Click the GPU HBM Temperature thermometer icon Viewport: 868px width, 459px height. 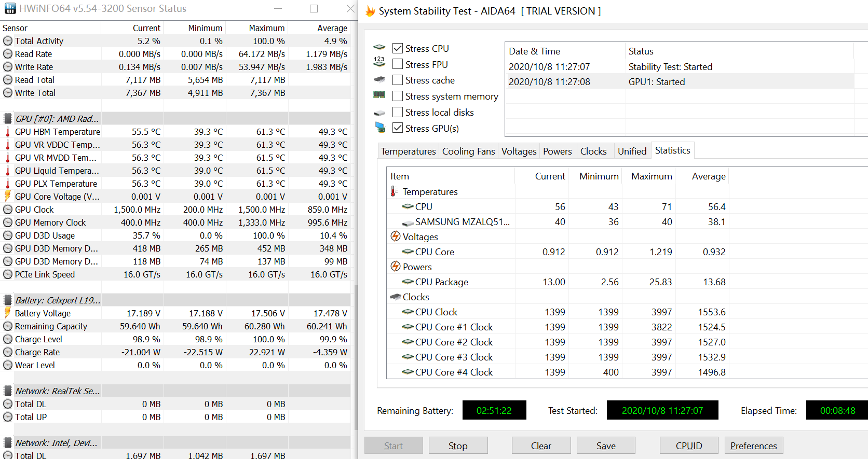pos(8,132)
